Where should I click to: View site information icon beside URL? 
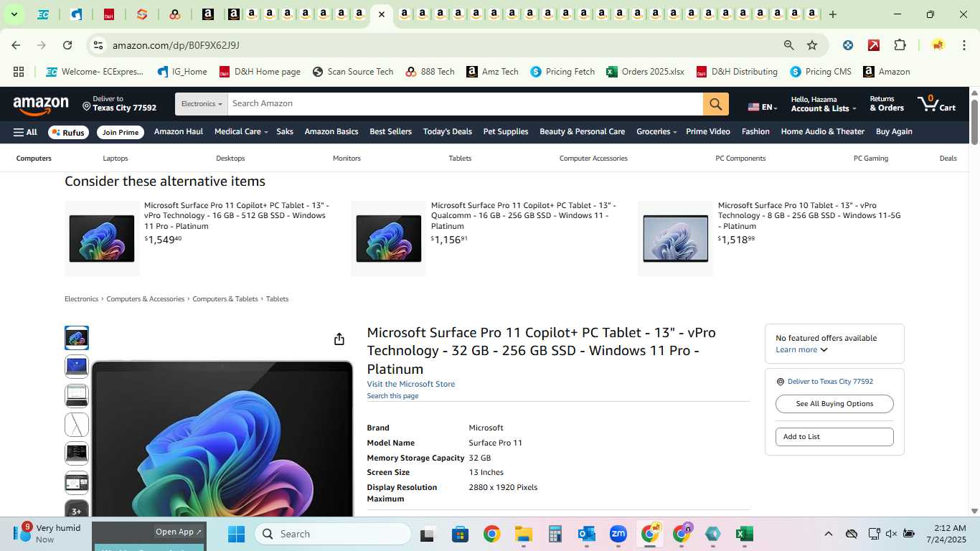pos(99,45)
